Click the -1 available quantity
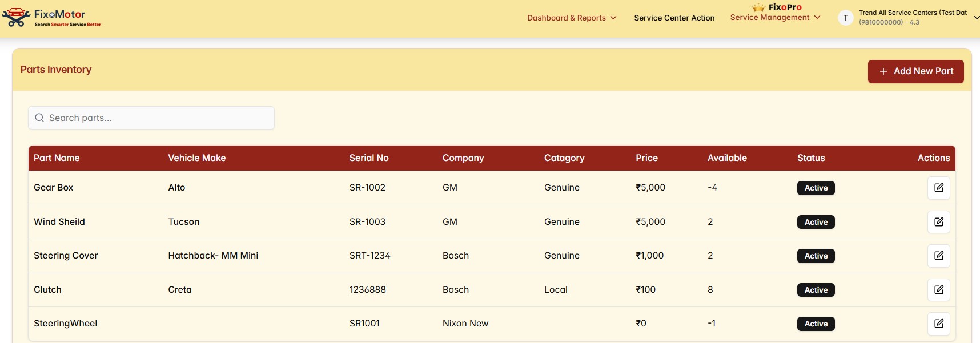 pos(712,324)
